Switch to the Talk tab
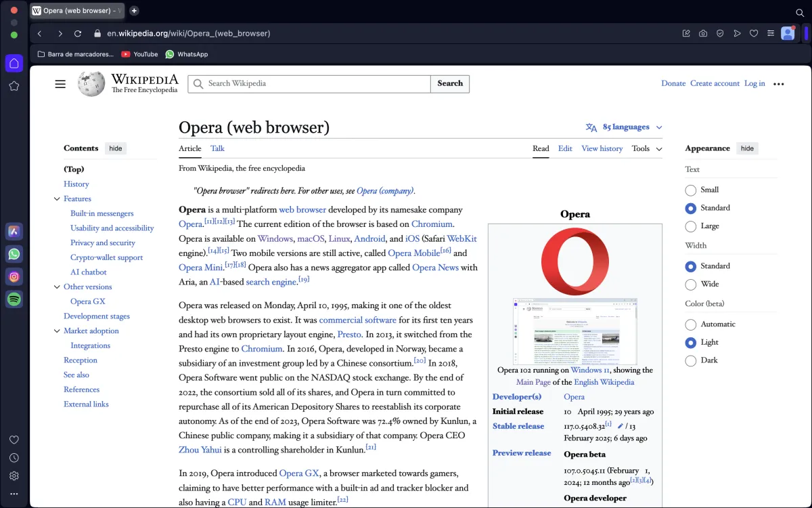The image size is (812, 508). pyautogui.click(x=217, y=148)
